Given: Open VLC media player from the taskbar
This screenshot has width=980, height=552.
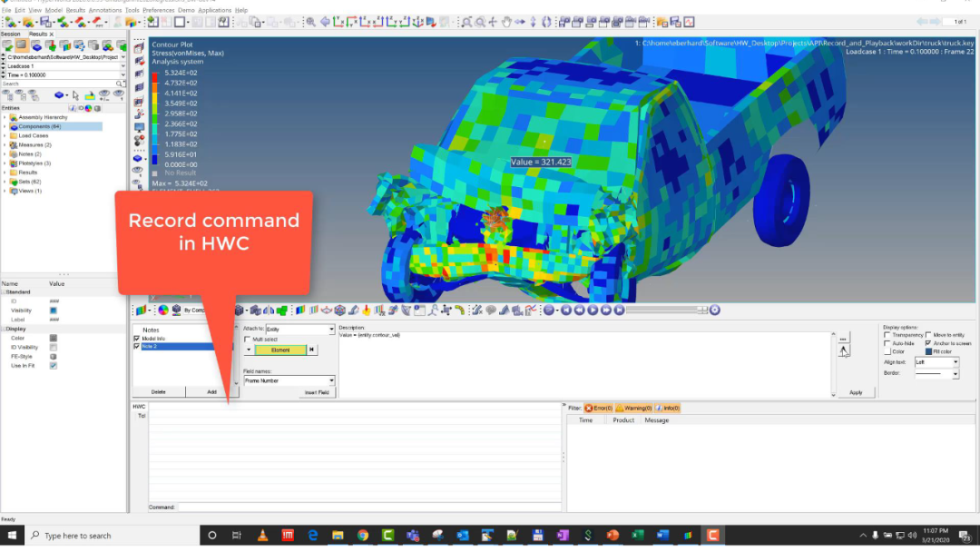Looking at the screenshot, I should click(262, 535).
